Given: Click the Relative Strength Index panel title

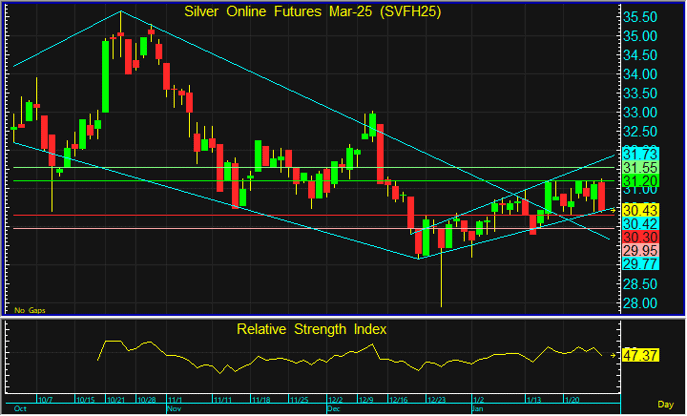Looking at the screenshot, I should coord(311,328).
